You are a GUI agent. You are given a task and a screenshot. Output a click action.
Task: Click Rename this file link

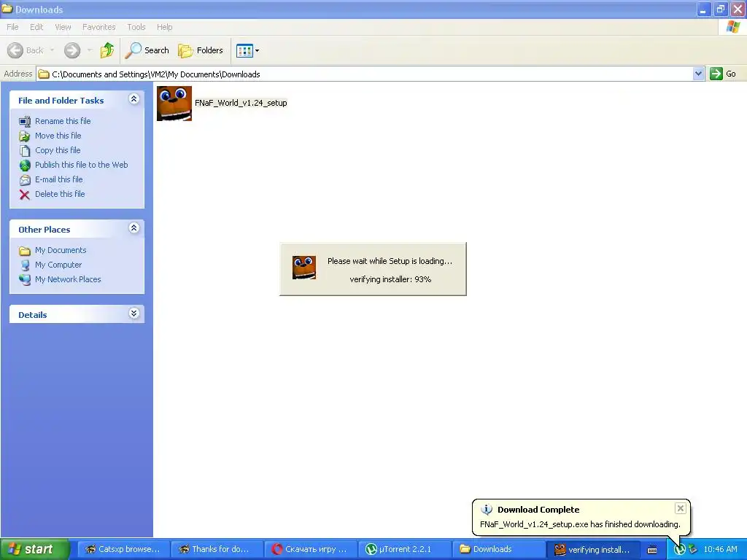63,121
